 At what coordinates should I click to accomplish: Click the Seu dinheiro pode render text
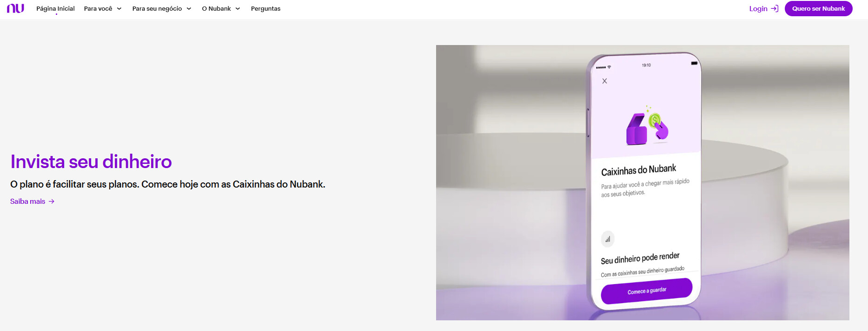[640, 258]
